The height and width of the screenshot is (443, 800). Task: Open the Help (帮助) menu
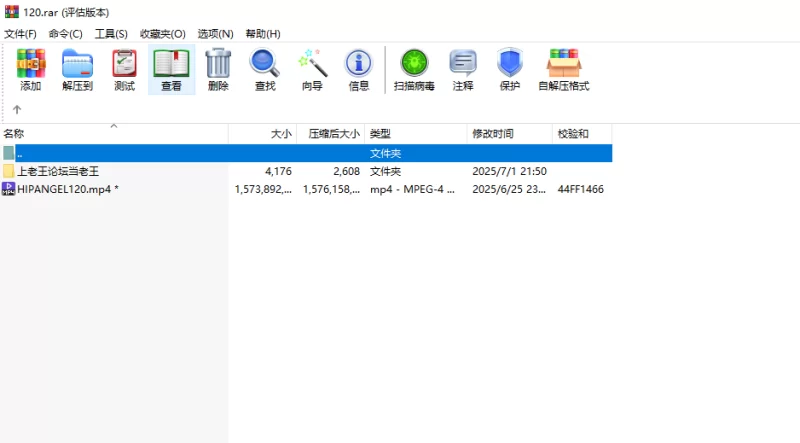tap(263, 34)
